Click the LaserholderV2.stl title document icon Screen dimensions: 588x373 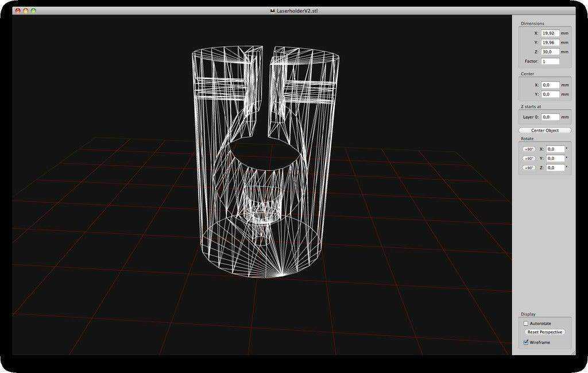(x=273, y=11)
